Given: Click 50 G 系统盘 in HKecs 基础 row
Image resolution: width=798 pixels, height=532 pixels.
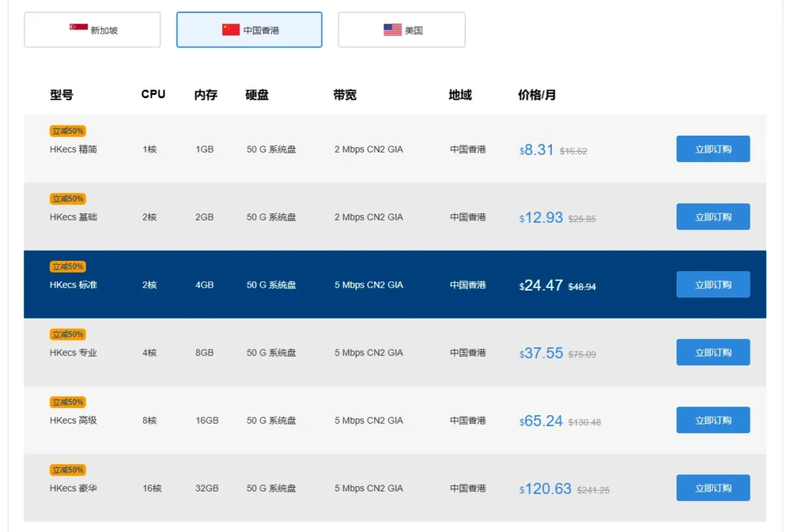Looking at the screenshot, I should tap(271, 217).
